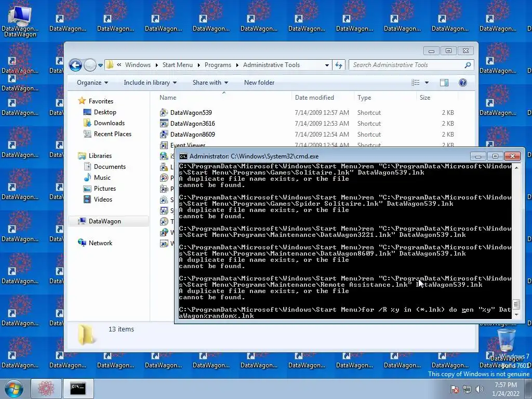
Task: Expand address bar history dropdown arrow
Action: [327, 65]
